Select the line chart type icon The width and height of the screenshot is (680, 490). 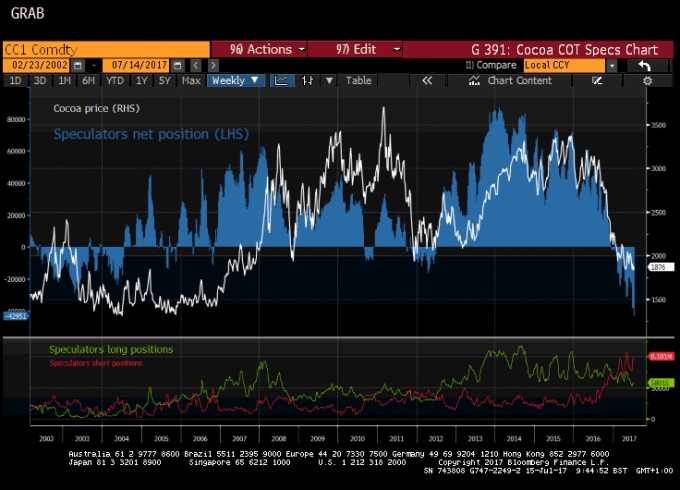tap(281, 80)
